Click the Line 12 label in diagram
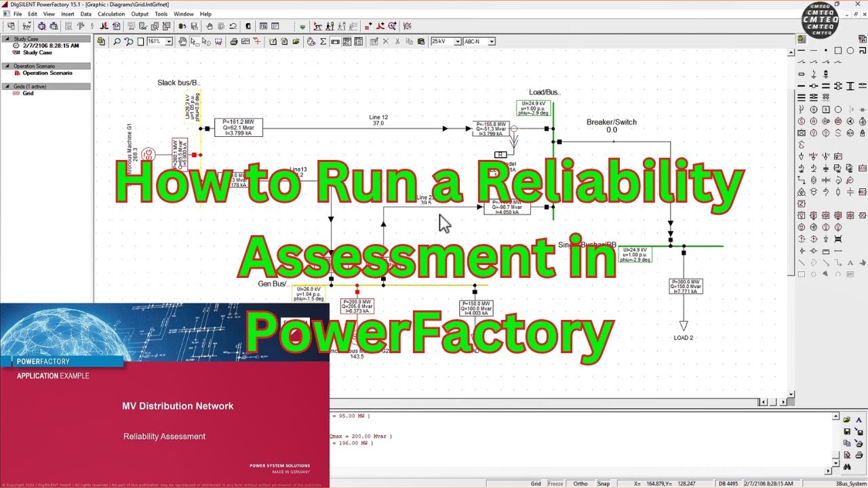The image size is (868, 488). click(x=378, y=117)
